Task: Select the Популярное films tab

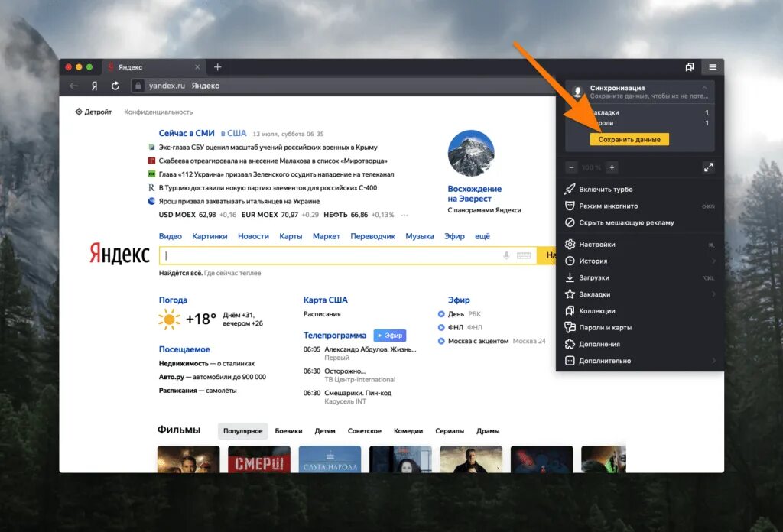Action: point(242,430)
